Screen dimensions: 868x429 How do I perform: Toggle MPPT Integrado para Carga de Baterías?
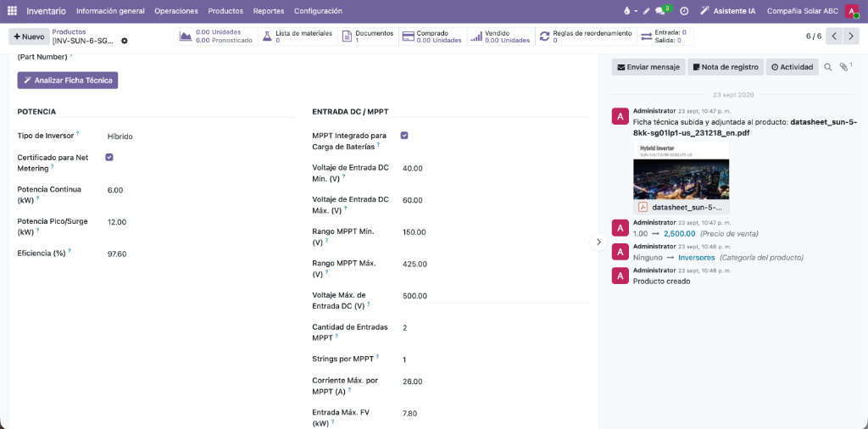tap(404, 136)
